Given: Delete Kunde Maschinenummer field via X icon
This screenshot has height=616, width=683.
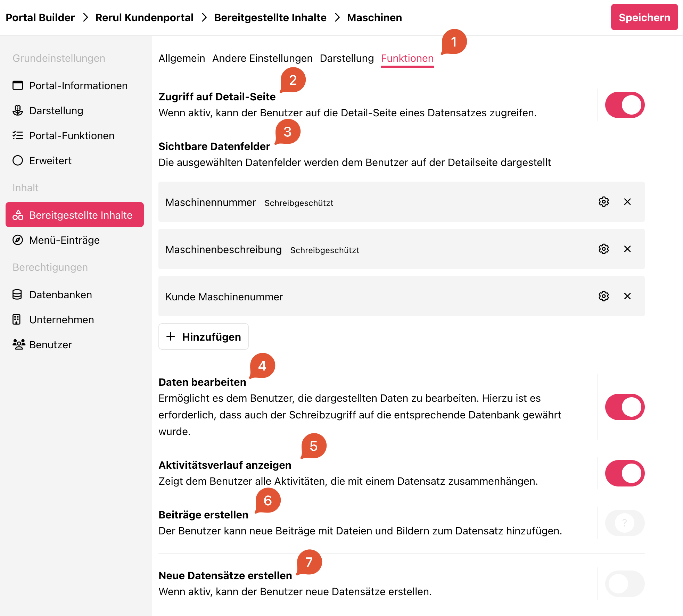Looking at the screenshot, I should tap(627, 296).
